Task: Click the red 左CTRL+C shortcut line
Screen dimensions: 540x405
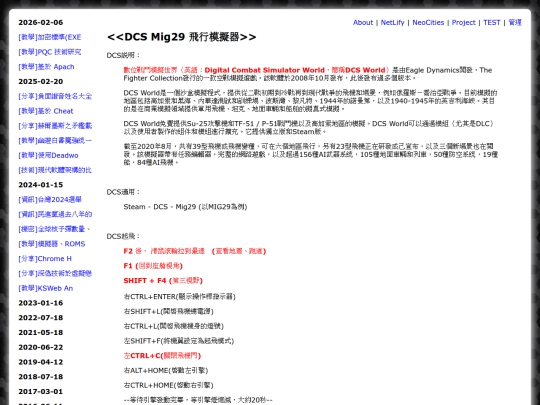Action: 162,356
